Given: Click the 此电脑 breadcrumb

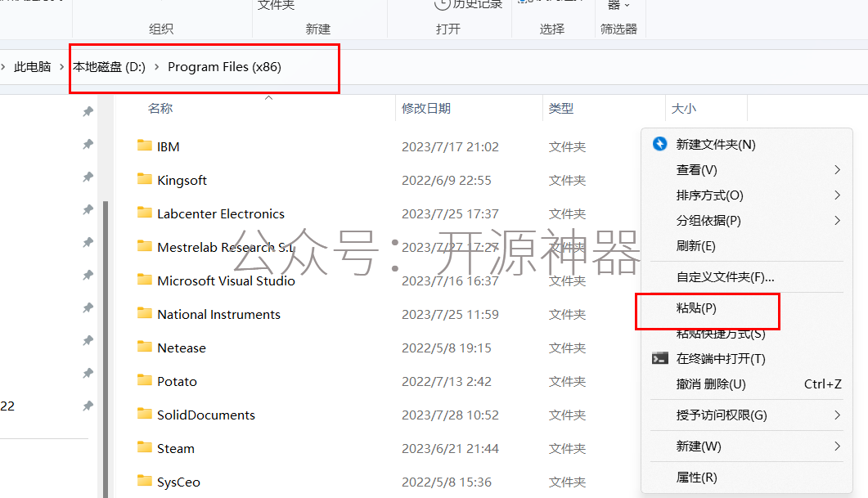Looking at the screenshot, I should (32, 67).
